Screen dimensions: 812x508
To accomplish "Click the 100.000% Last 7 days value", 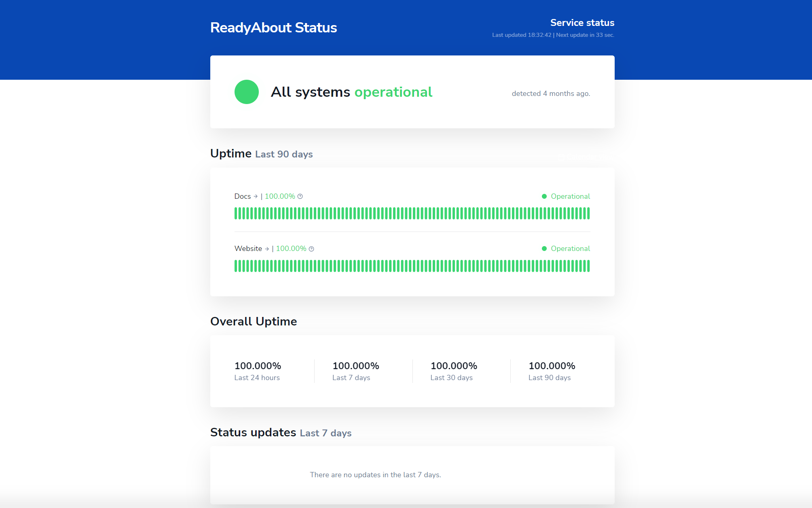I will [x=356, y=366].
